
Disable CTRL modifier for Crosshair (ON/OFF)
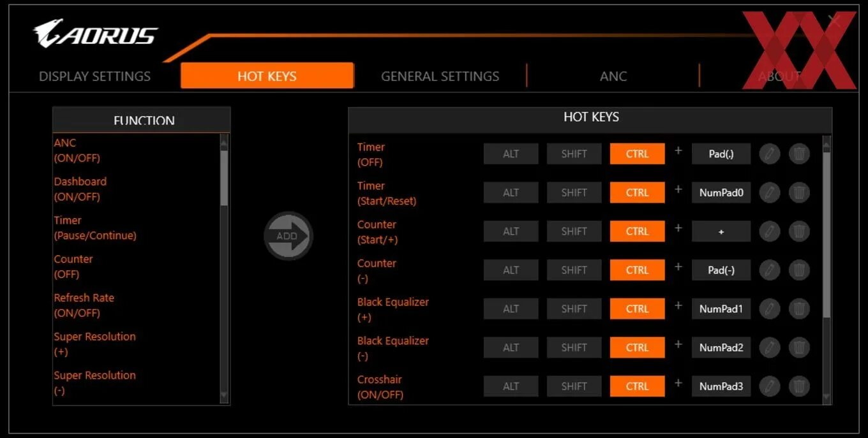coord(637,386)
